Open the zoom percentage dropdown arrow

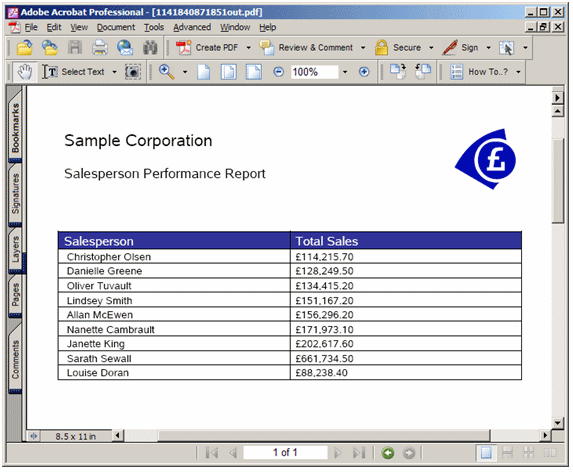pos(345,72)
